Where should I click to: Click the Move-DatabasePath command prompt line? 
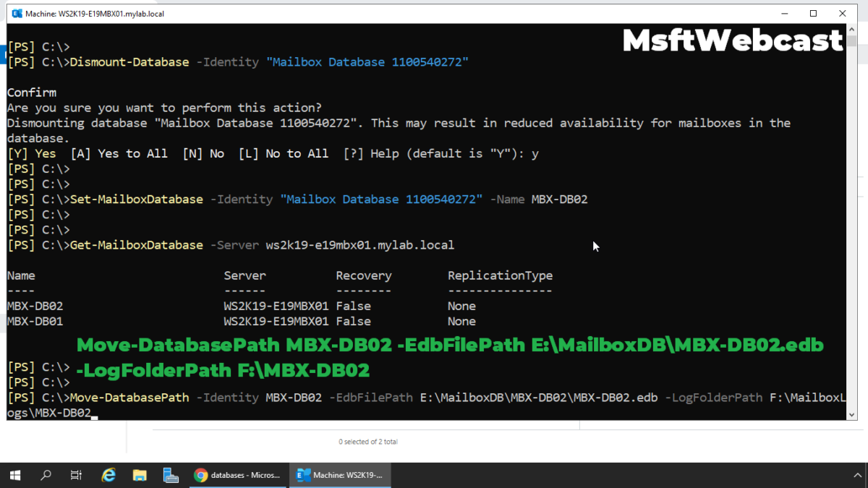pos(362,398)
